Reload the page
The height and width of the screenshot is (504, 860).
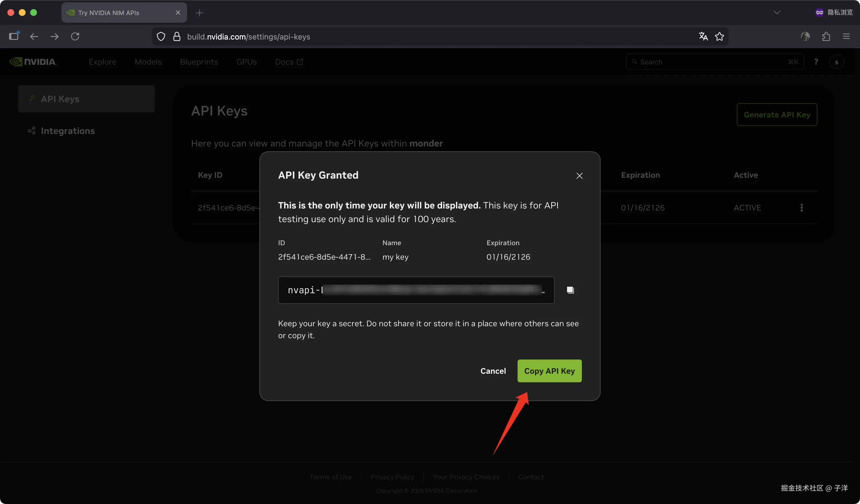pyautogui.click(x=75, y=36)
